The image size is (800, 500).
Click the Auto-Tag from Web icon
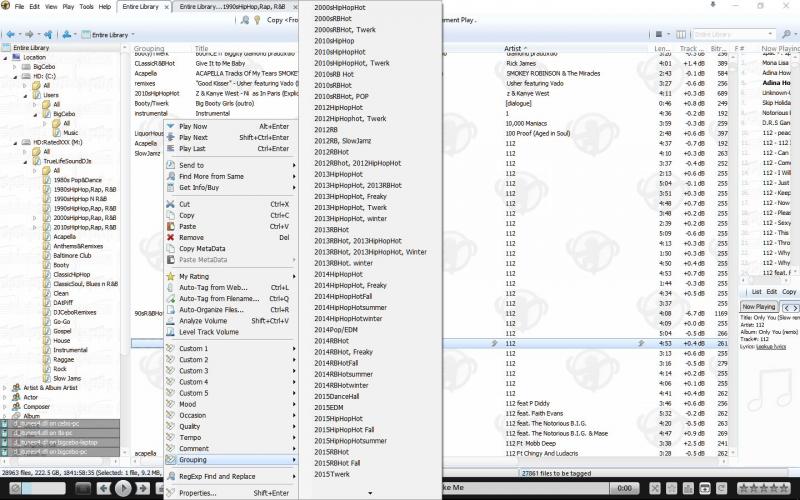click(x=170, y=287)
